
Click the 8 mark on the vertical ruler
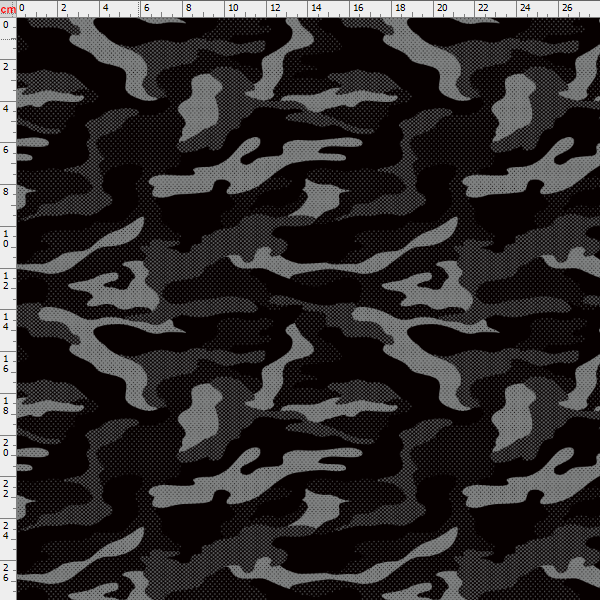point(5,191)
